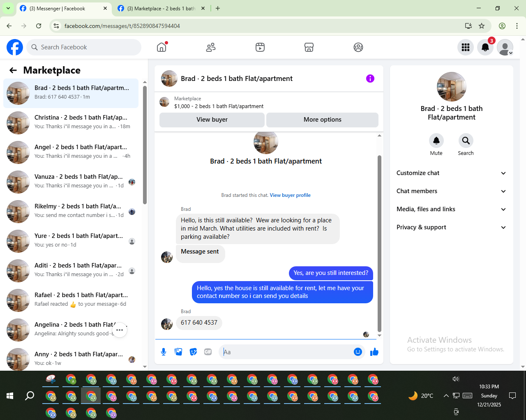Attach a photo with the image icon
This screenshot has height=420, width=526.
[x=178, y=352]
